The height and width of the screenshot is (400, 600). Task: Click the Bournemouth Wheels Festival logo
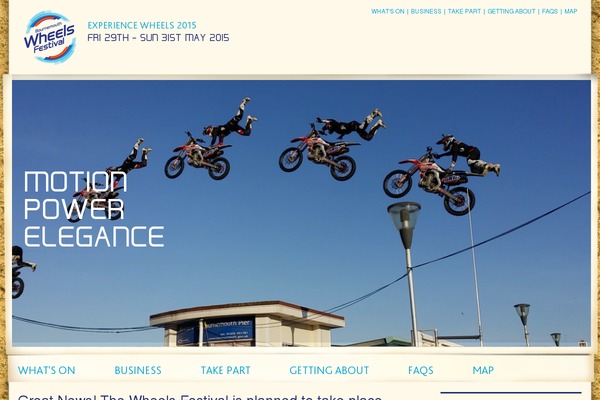(50, 37)
